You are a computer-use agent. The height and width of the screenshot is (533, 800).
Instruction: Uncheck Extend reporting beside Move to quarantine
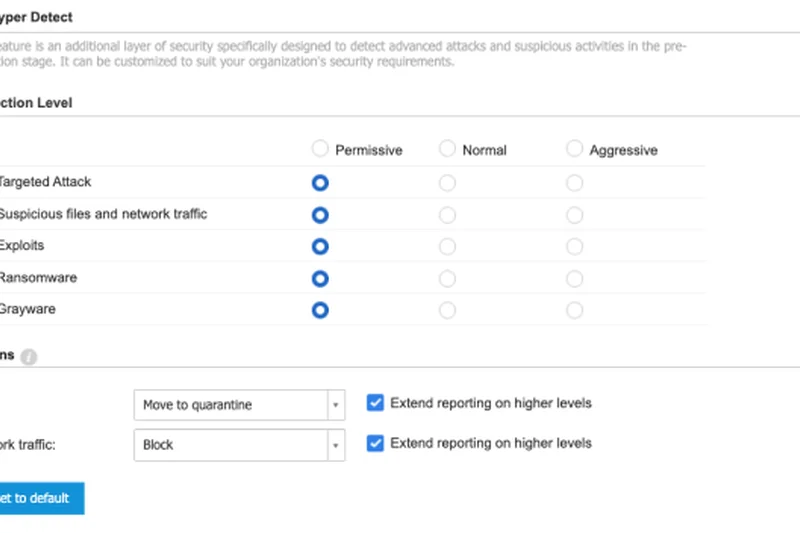tap(375, 403)
